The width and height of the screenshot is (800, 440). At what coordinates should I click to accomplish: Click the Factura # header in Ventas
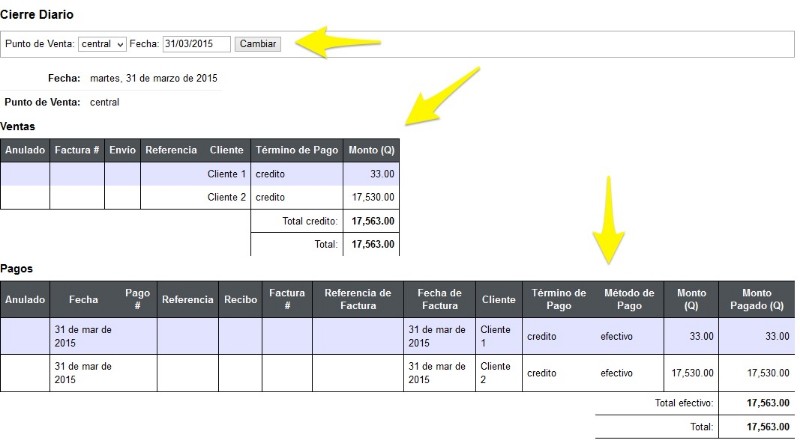[77, 150]
